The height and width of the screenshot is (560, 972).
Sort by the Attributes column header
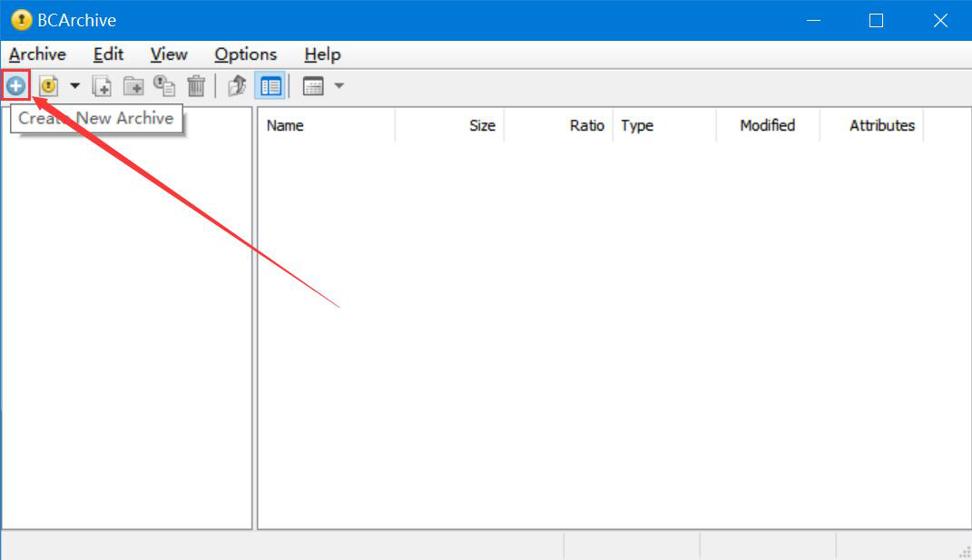pos(871,125)
